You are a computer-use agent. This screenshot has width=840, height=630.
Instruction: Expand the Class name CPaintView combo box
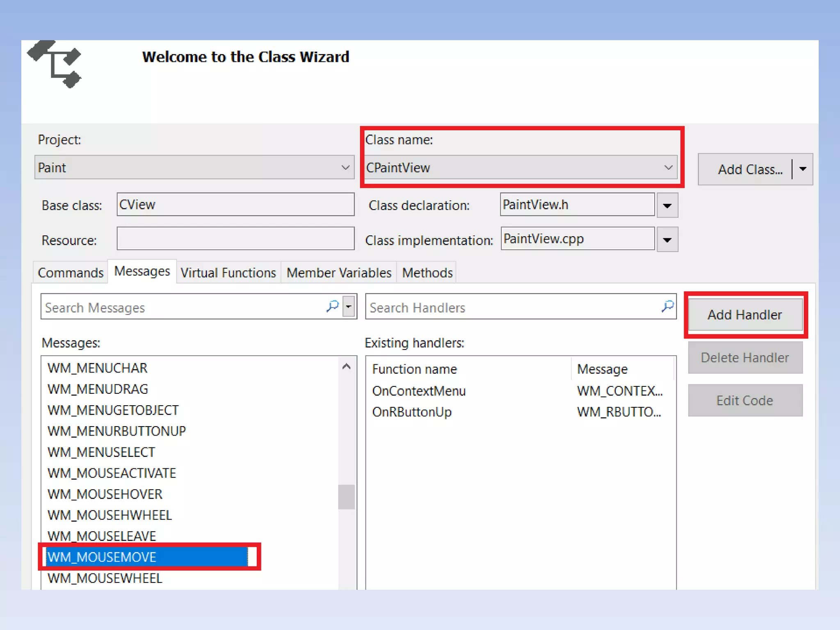click(668, 167)
